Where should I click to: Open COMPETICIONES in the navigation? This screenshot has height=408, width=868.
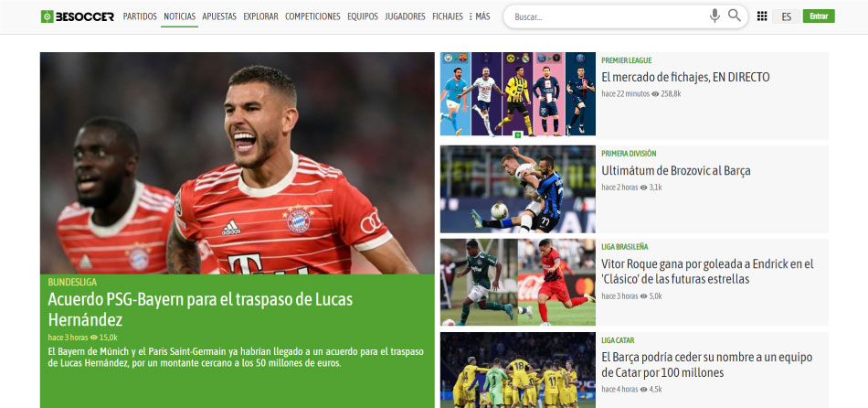point(312,16)
